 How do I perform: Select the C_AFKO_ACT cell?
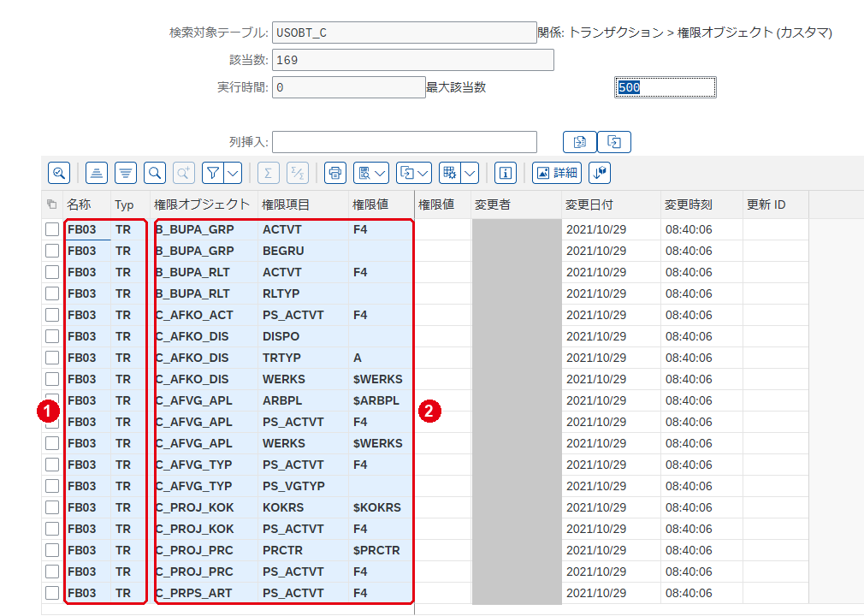click(x=204, y=315)
